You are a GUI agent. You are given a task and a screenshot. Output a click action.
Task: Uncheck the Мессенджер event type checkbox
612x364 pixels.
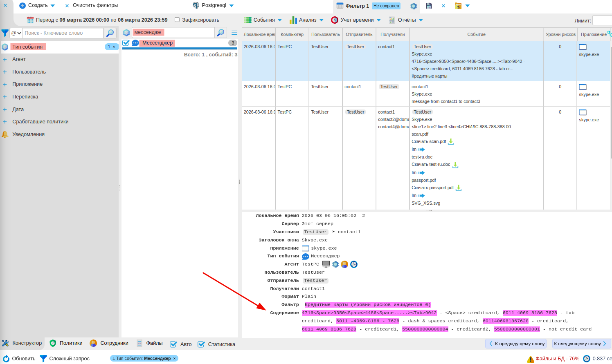[126, 43]
